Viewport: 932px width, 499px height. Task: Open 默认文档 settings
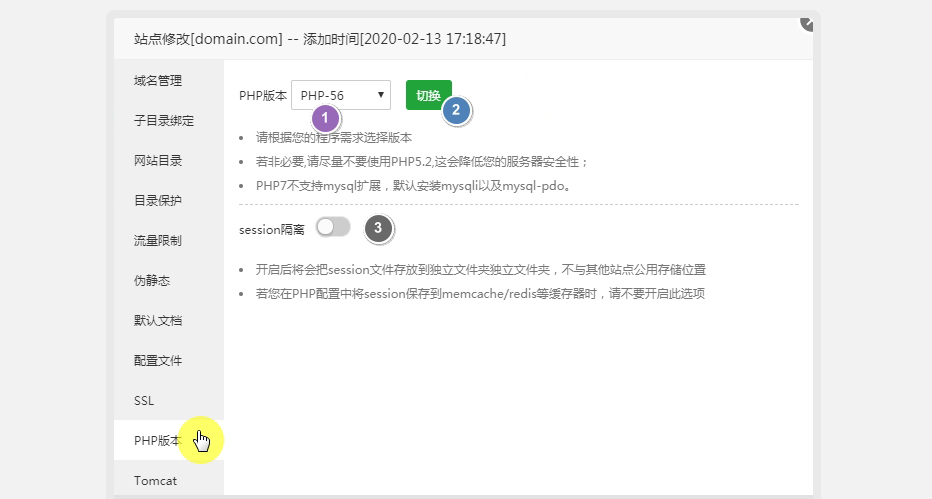point(169,320)
